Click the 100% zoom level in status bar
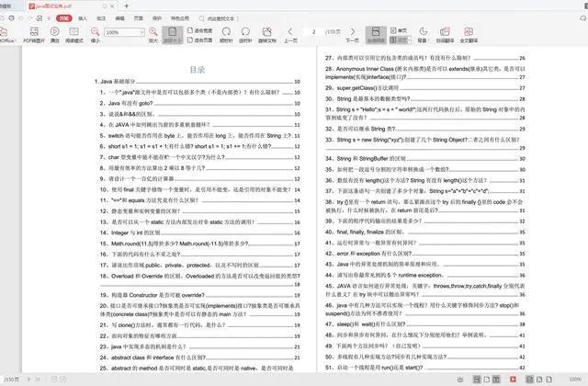 (574, 380)
